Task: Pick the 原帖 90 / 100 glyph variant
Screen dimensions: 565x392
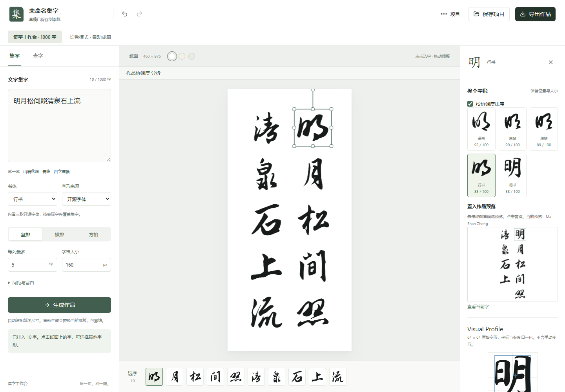Action: [x=512, y=129]
